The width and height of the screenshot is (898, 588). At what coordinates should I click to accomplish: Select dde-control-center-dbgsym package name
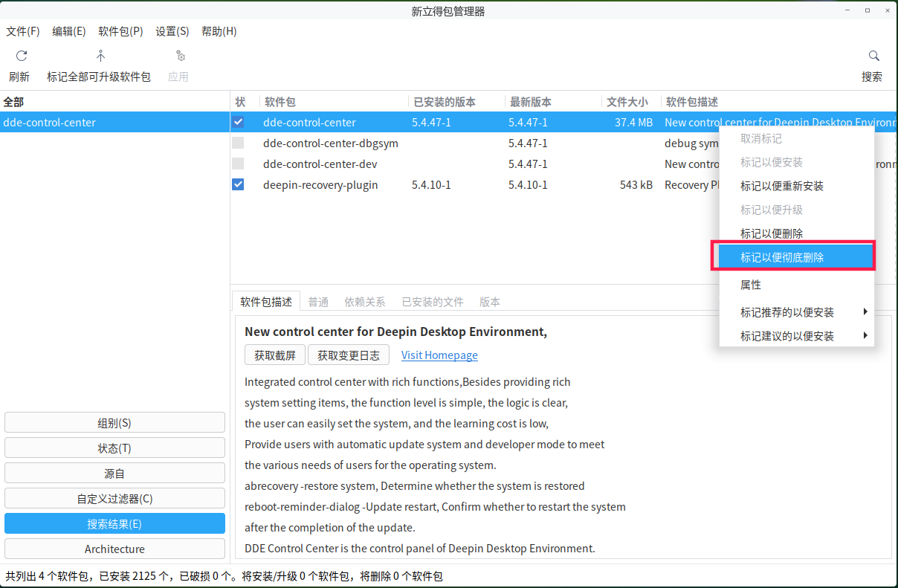click(331, 143)
